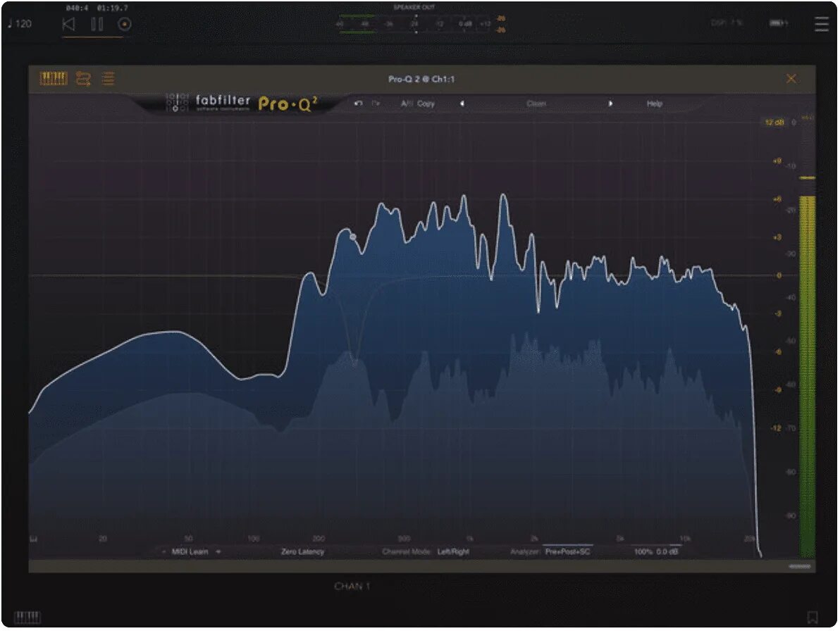This screenshot has width=840, height=631.
Task: Open piano keyboard icon at bottom left
Action: 27,617
